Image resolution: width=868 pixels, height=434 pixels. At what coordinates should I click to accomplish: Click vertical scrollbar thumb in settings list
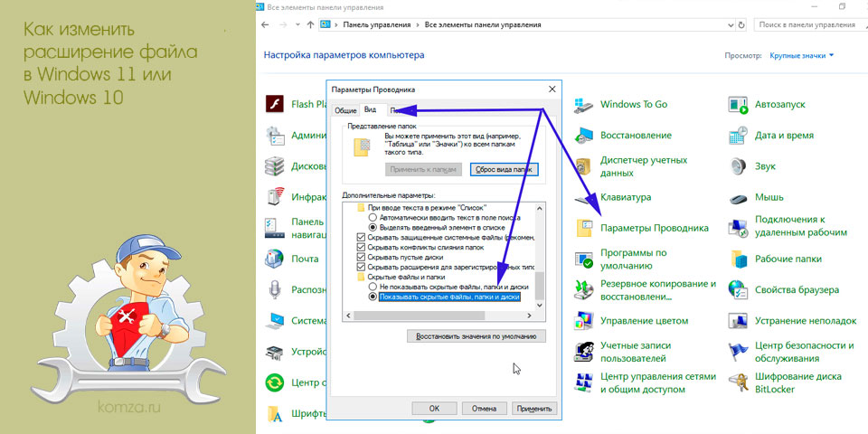(x=541, y=287)
